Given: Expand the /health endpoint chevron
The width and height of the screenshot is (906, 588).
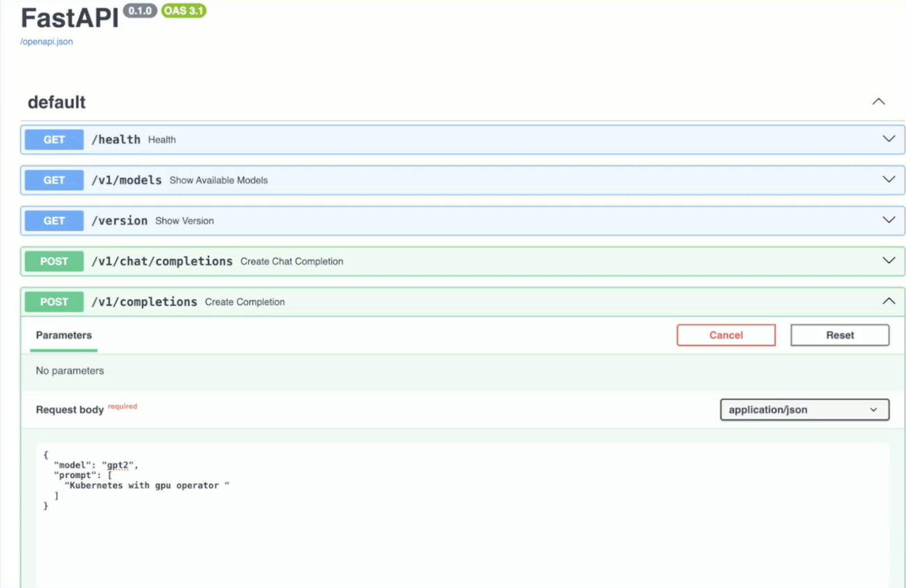Looking at the screenshot, I should [888, 139].
